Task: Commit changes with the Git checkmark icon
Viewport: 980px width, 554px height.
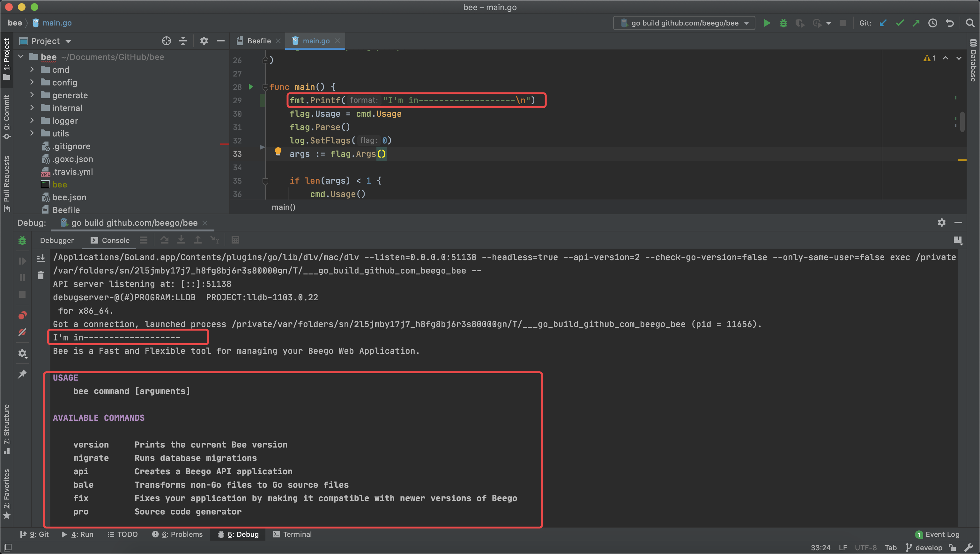Action: click(899, 23)
